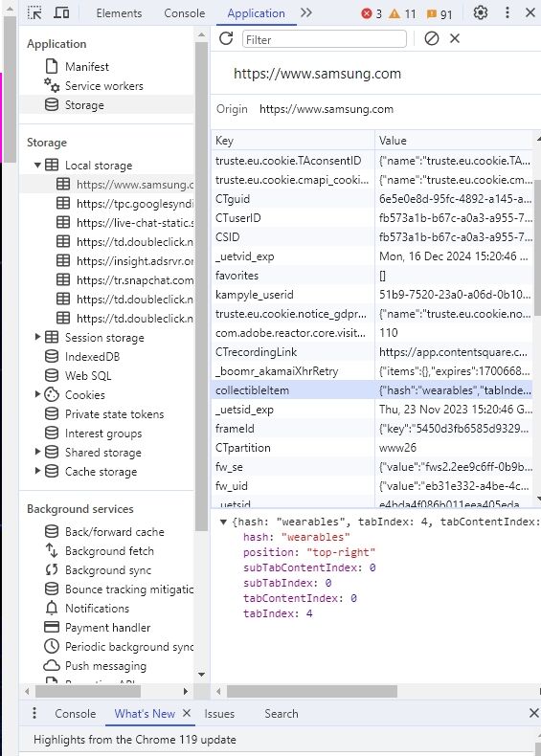Show more DevTools tabs chevron
This screenshot has height=756, width=541.
coord(306,13)
